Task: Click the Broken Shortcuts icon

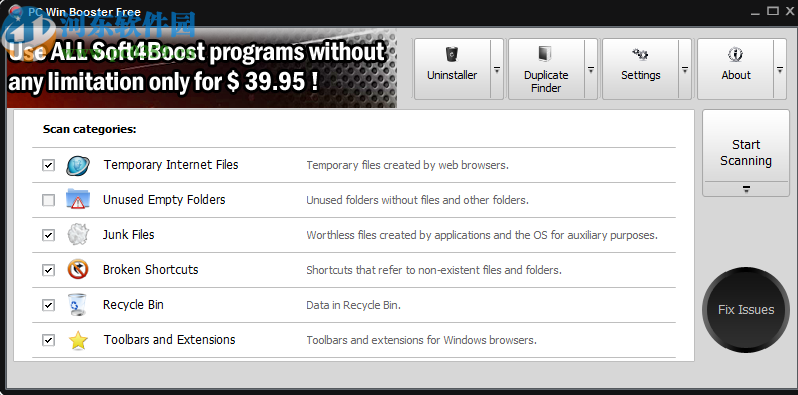Action: (78, 269)
